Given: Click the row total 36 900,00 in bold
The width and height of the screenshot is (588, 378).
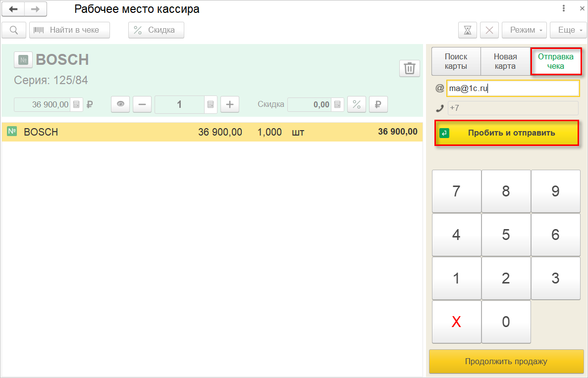Looking at the screenshot, I should 397,132.
